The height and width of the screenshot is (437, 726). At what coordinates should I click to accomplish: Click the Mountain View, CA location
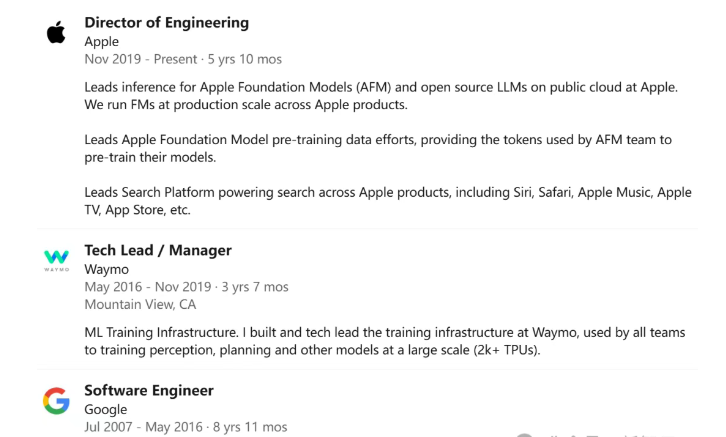pyautogui.click(x=140, y=305)
